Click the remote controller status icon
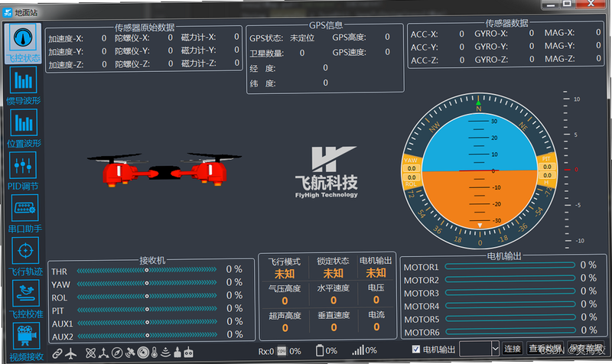The width and height of the screenshot is (612, 364). (x=188, y=353)
